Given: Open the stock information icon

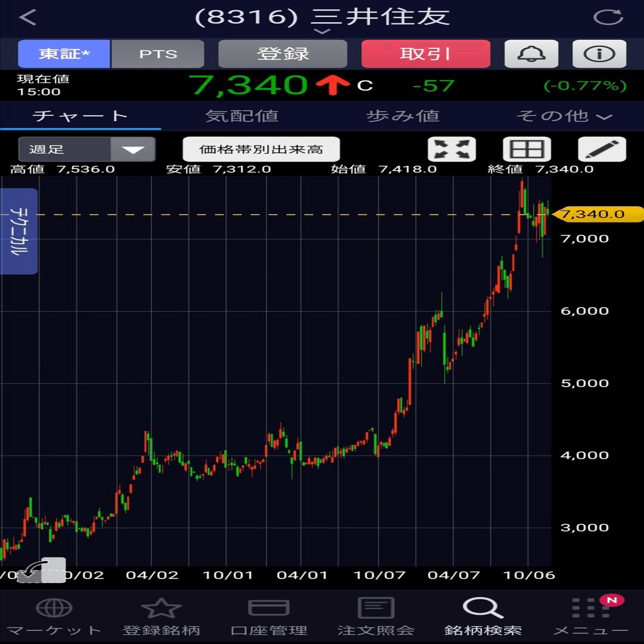Looking at the screenshot, I should [x=599, y=54].
